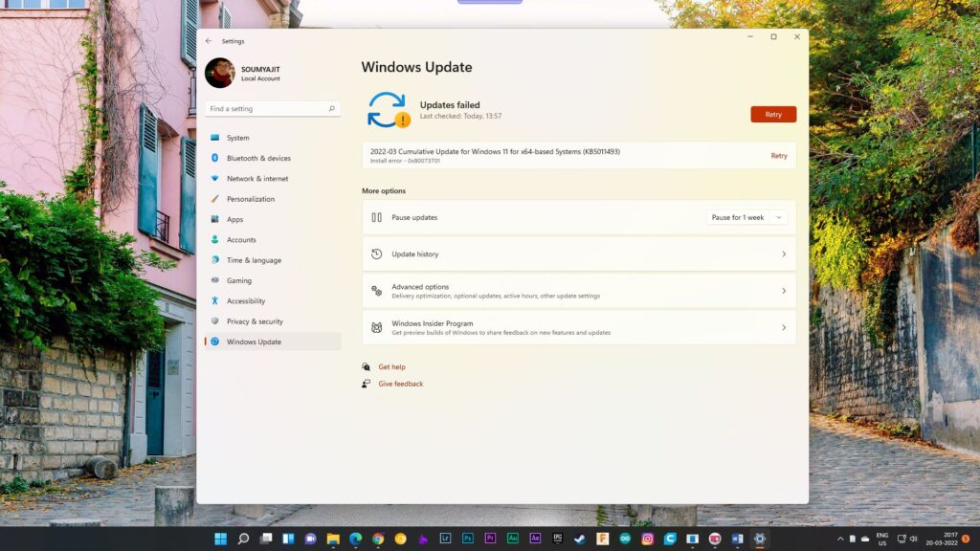The height and width of the screenshot is (551, 980).
Task: Click the Find a setting search box
Action: click(x=273, y=109)
